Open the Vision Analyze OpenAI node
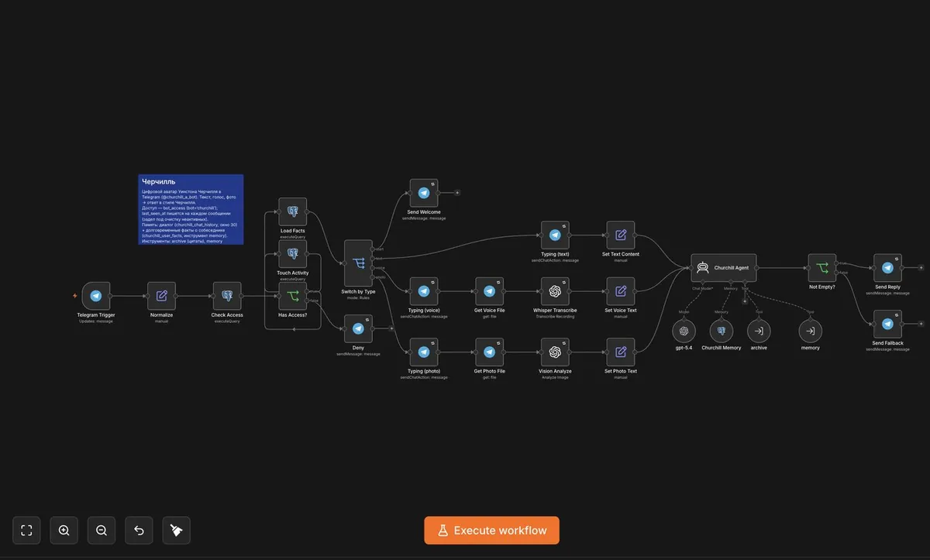The image size is (930, 560). [555, 352]
